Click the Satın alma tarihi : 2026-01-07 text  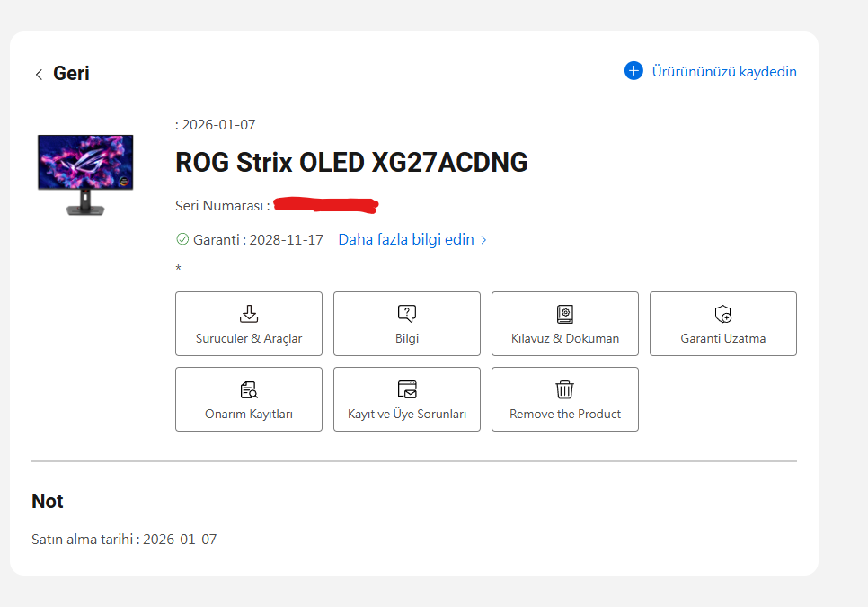point(124,539)
